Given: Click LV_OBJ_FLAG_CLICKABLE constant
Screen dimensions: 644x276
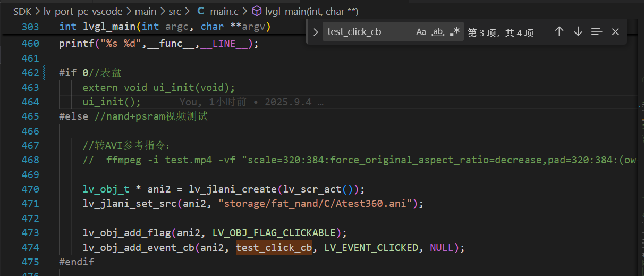Looking at the screenshot, I should click(274, 232).
